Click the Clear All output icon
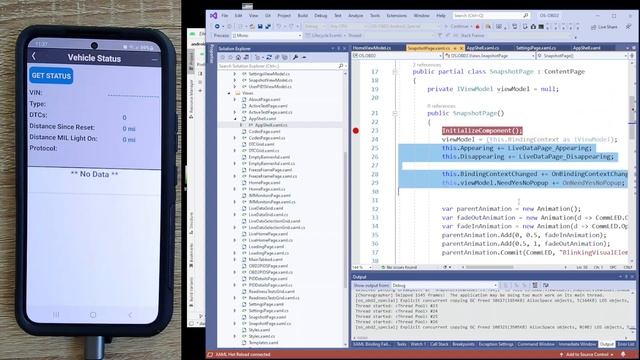This screenshot has width=640, height=360. coord(535,285)
